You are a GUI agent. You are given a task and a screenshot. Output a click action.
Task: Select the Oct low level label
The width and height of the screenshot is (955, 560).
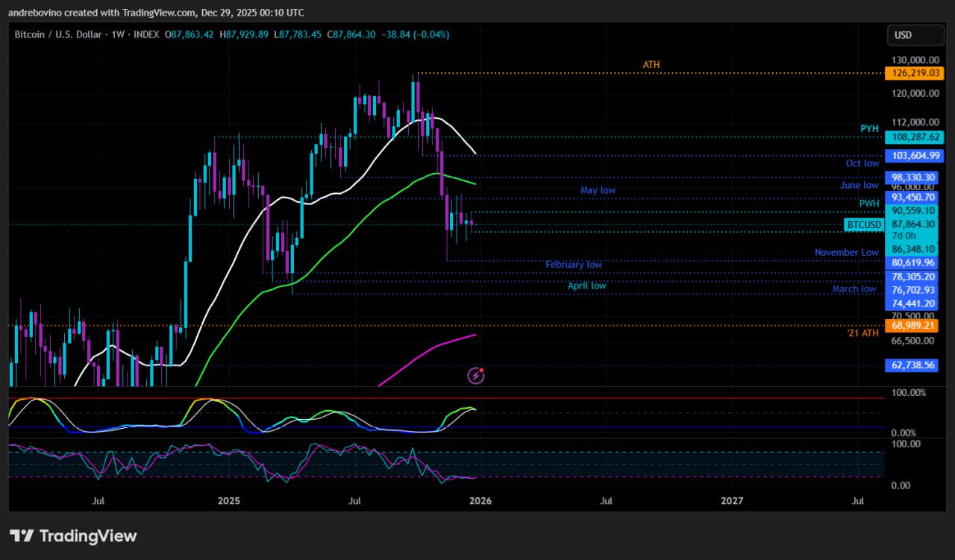[x=862, y=163]
